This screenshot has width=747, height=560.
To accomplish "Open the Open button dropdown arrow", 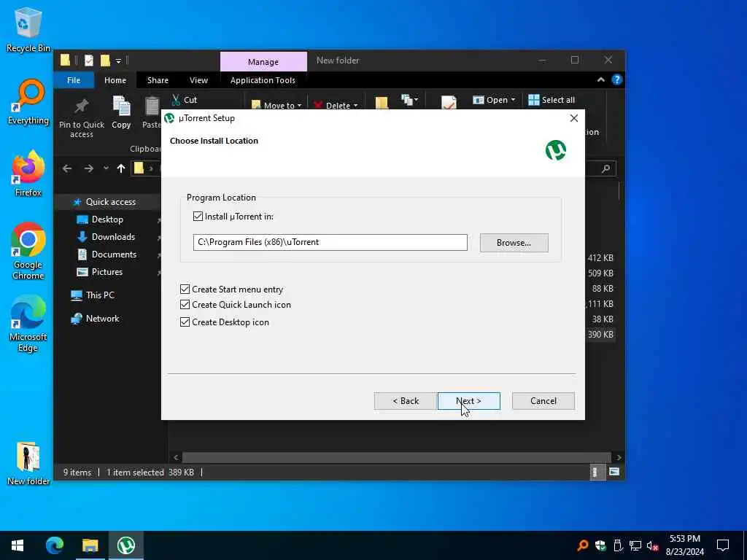I will (x=513, y=100).
